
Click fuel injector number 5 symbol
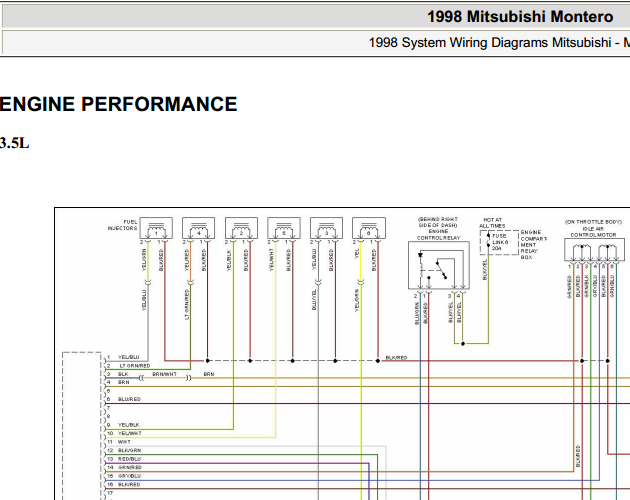(284, 228)
